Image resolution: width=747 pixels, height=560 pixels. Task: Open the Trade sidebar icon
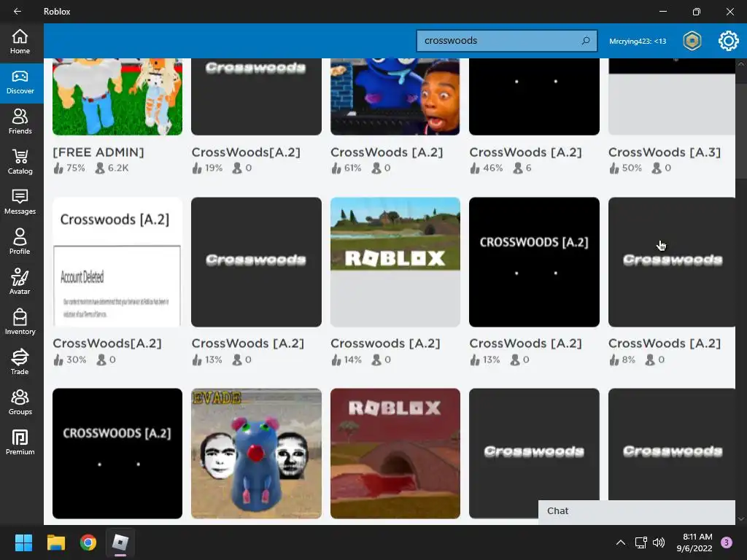[20, 362]
